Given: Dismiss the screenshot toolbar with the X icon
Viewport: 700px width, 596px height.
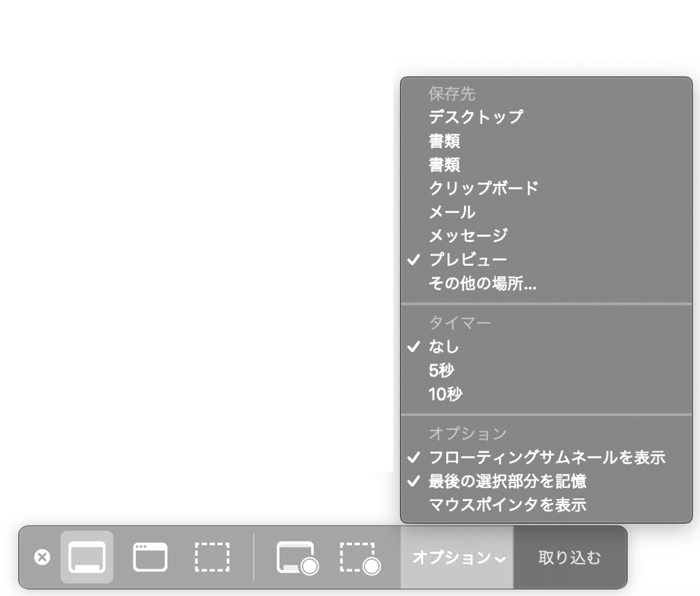Looking at the screenshot, I should click(x=42, y=557).
